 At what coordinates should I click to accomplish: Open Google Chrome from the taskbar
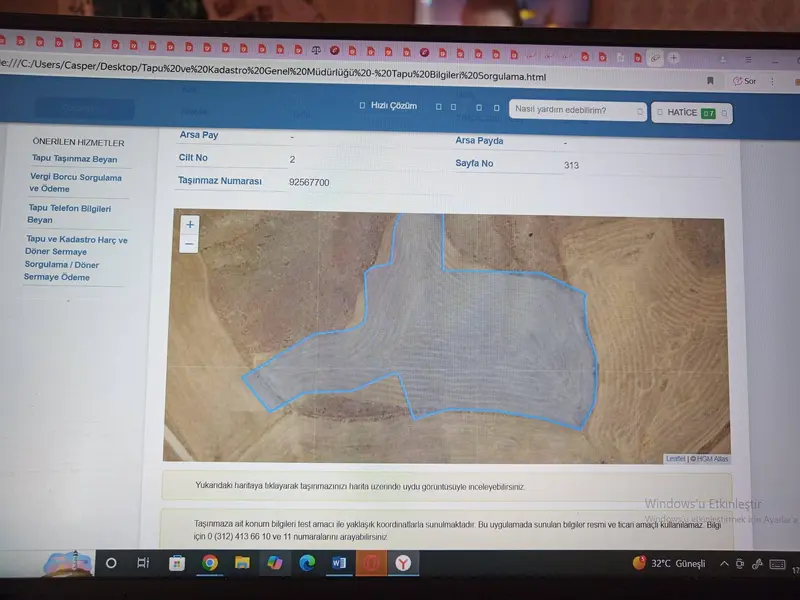210,563
